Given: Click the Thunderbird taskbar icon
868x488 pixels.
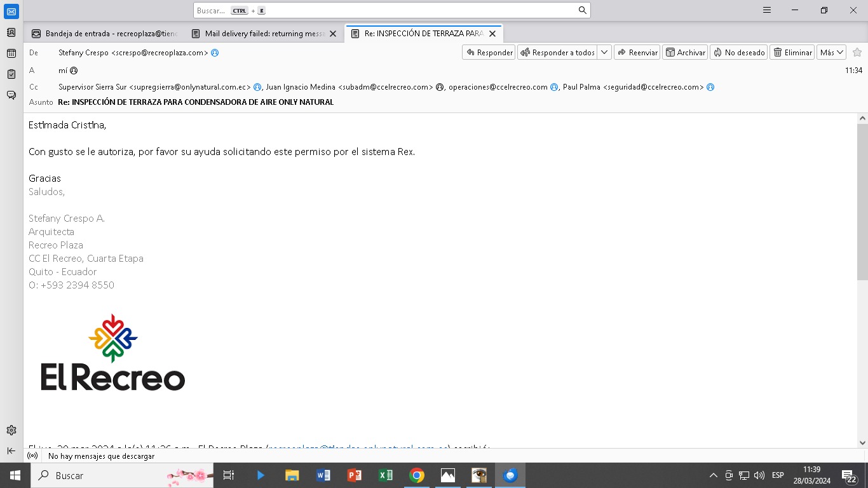Looking at the screenshot, I should tap(510, 475).
